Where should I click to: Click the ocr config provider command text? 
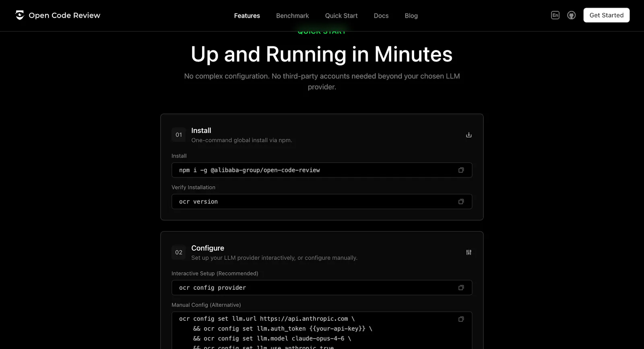click(213, 288)
